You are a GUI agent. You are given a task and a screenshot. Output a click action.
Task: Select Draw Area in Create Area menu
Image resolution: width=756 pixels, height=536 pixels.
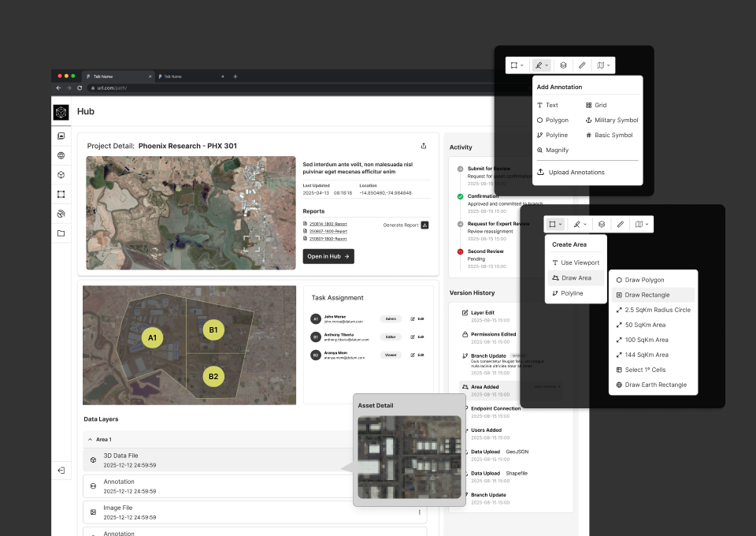576,278
